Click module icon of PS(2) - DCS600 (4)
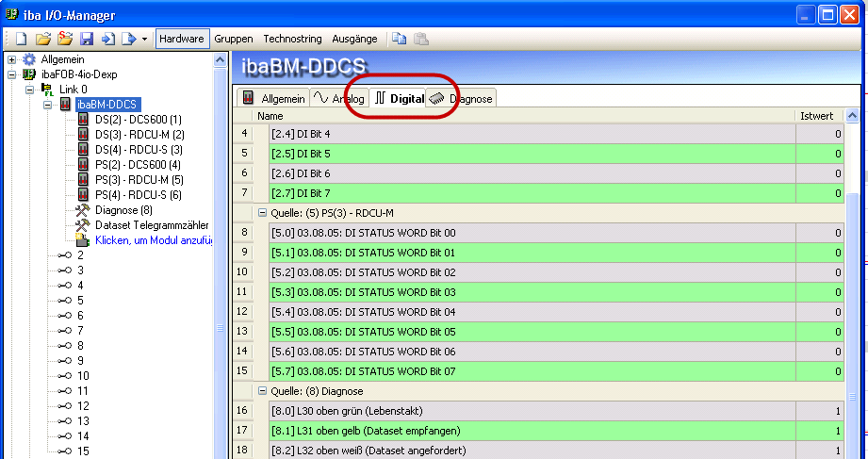This screenshot has width=868, height=459. click(x=83, y=164)
